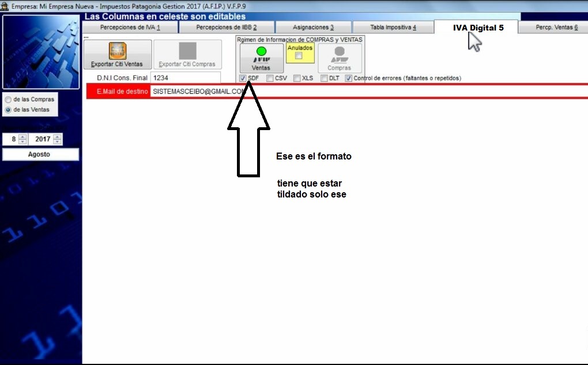
Task: Select the IVA Digital 5 tab
Action: (476, 27)
